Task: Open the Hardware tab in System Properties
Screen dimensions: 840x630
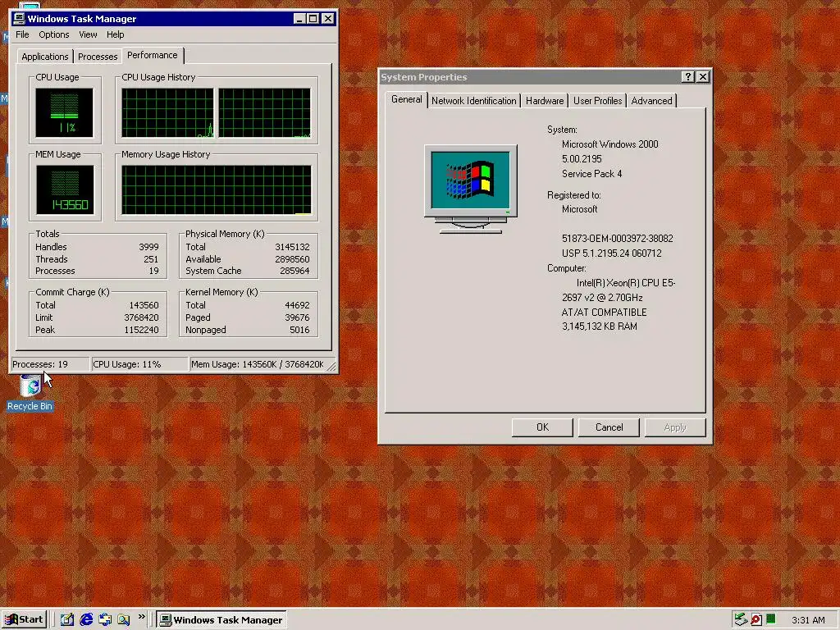Action: [x=545, y=101]
